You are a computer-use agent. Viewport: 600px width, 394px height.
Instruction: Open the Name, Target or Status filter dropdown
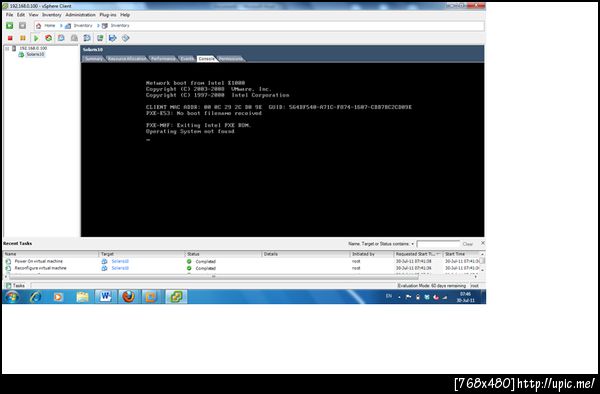pos(412,244)
